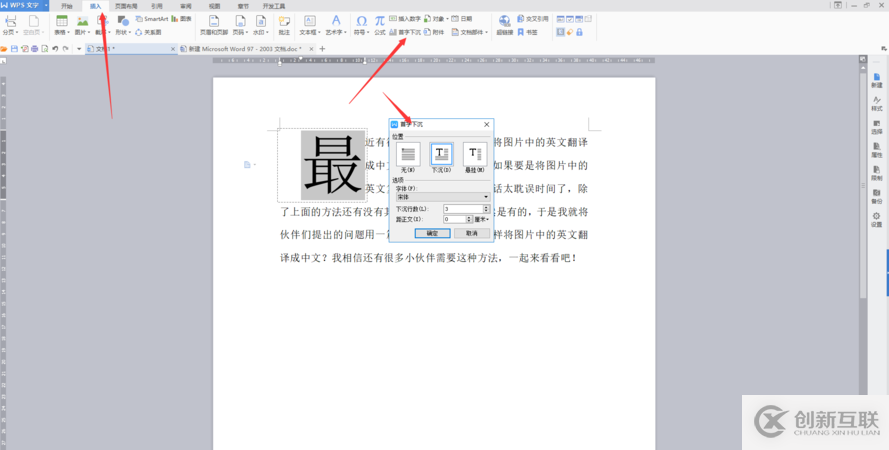The image size is (889, 450).
Task: Open 样式 styles in right sidebar
Action: 877,103
